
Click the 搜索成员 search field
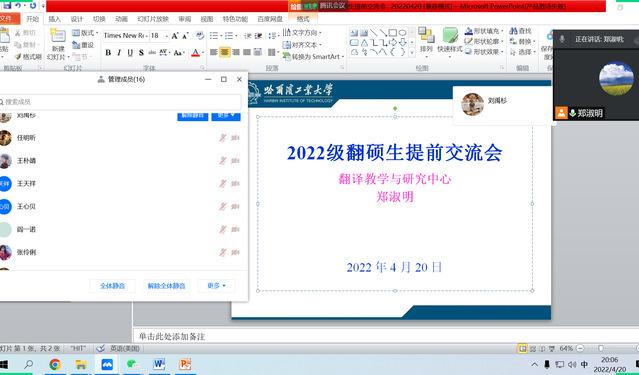click(121, 102)
